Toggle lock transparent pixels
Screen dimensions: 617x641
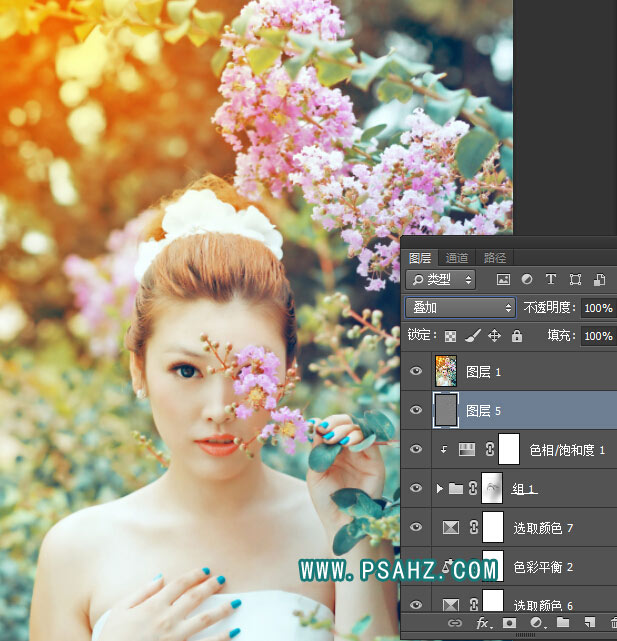point(450,336)
